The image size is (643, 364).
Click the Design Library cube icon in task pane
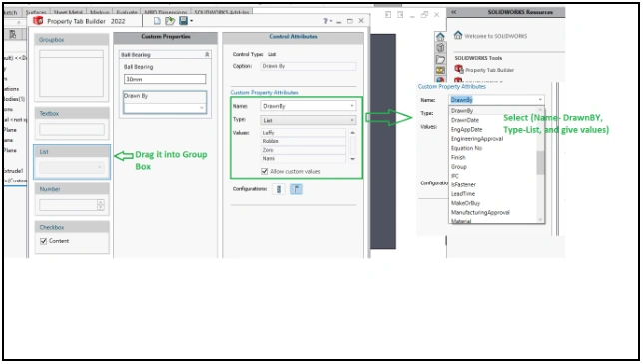pos(440,48)
